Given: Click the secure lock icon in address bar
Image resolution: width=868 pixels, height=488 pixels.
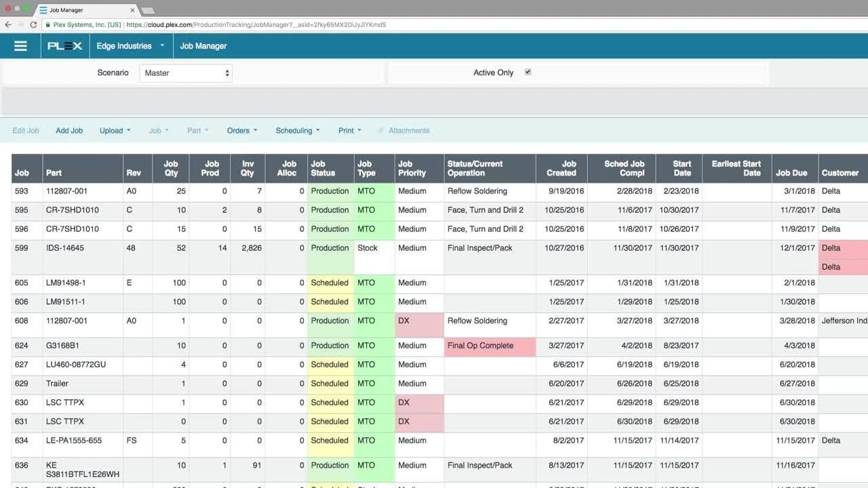Looking at the screenshot, I should (x=48, y=24).
